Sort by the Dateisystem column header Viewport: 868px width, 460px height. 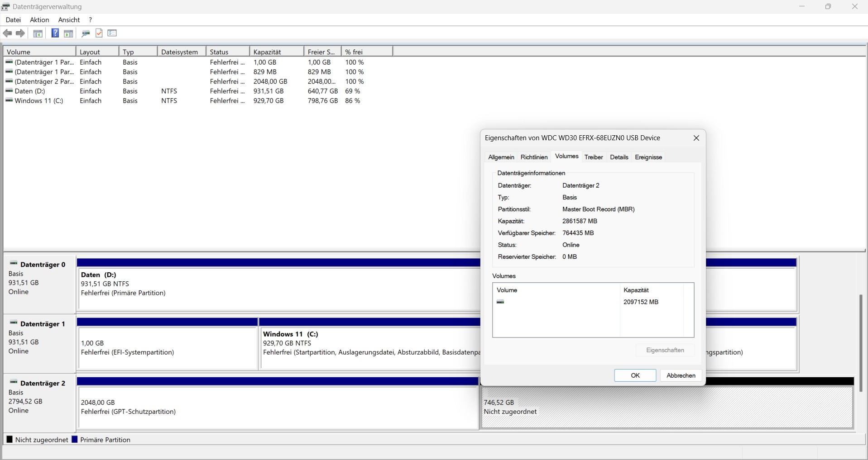(x=182, y=52)
